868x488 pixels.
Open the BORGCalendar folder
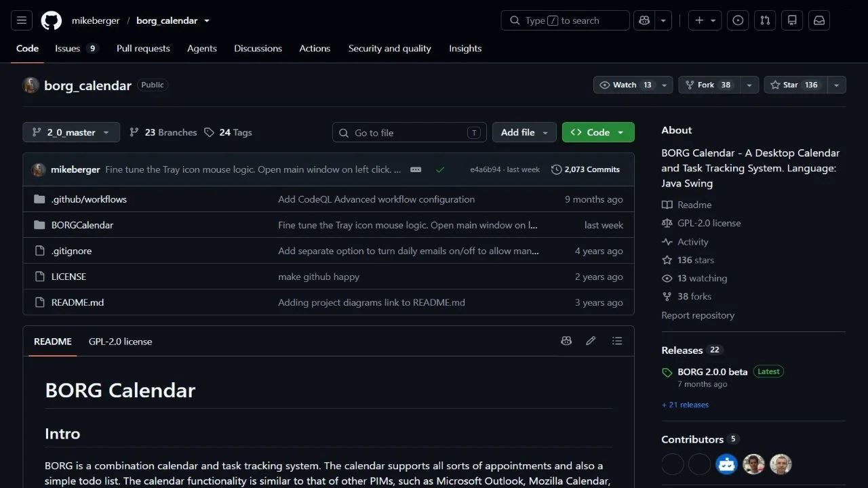(x=82, y=225)
